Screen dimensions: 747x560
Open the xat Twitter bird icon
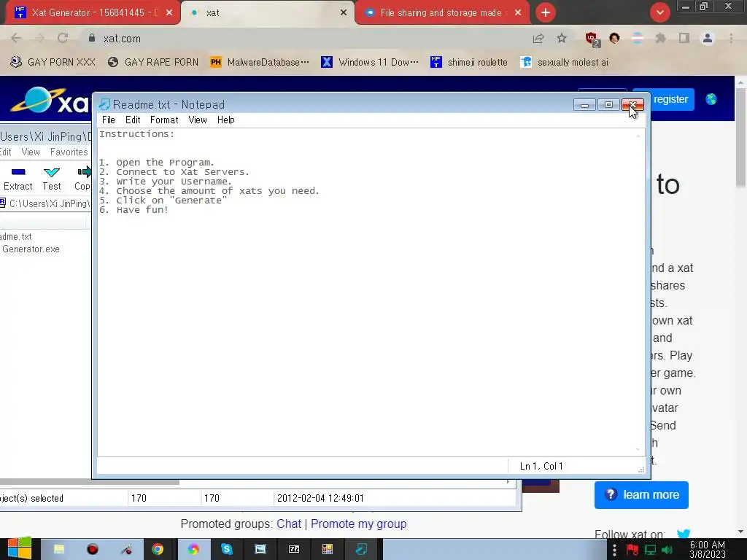(x=683, y=533)
